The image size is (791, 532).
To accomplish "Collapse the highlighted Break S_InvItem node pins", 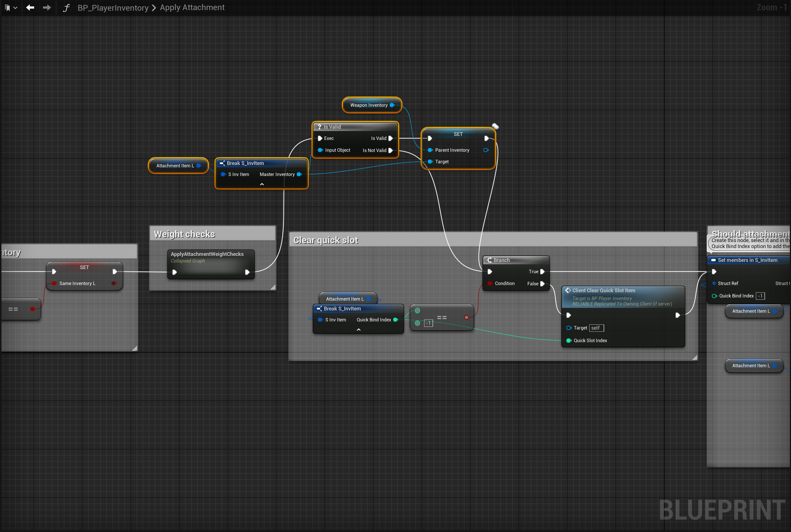I will click(x=262, y=184).
